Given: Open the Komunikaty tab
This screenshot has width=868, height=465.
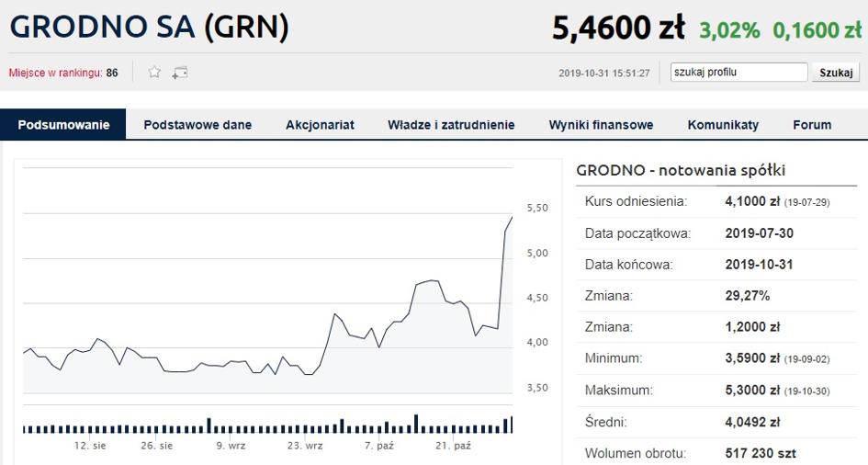Looking at the screenshot, I should (x=723, y=125).
